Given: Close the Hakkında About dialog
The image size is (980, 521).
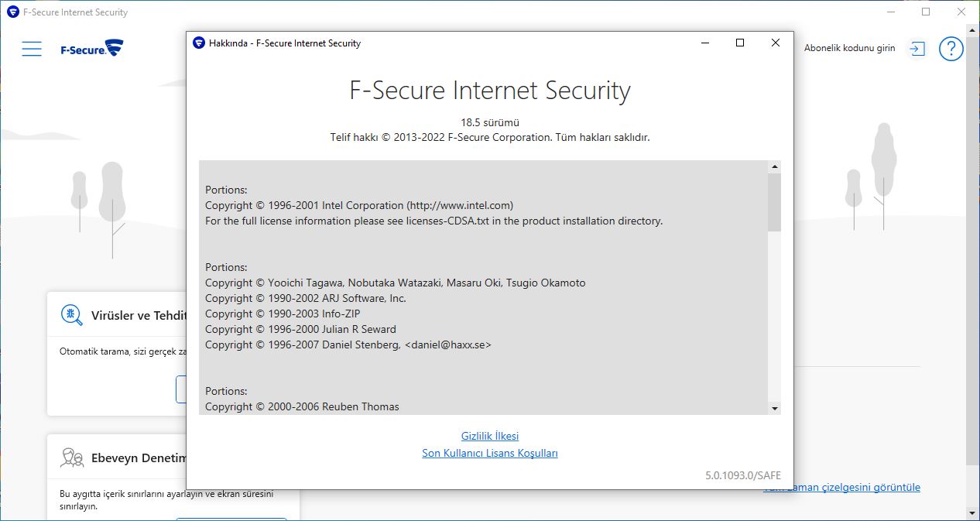Looking at the screenshot, I should click(x=775, y=43).
